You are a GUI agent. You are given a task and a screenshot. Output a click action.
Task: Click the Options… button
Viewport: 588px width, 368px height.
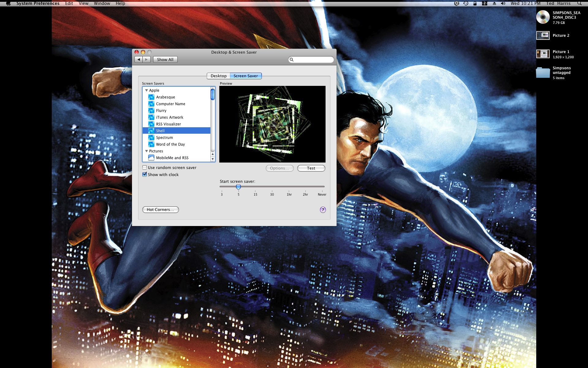[x=279, y=168]
